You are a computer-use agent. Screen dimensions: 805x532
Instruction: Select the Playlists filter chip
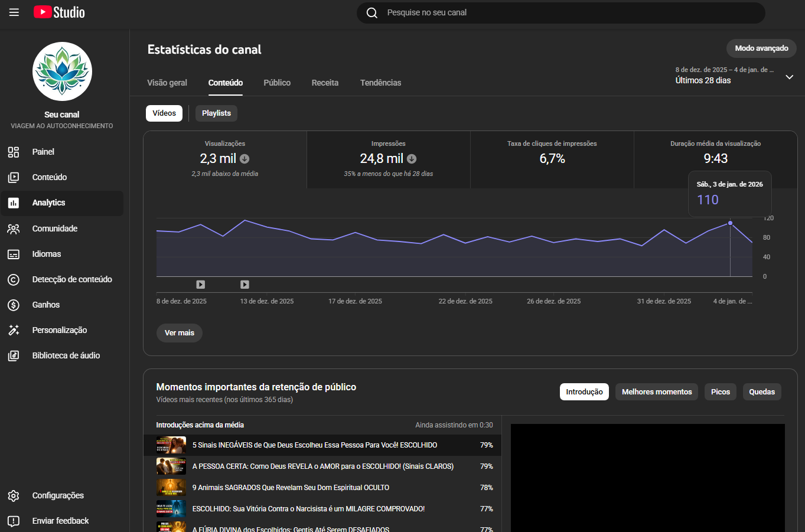[216, 113]
